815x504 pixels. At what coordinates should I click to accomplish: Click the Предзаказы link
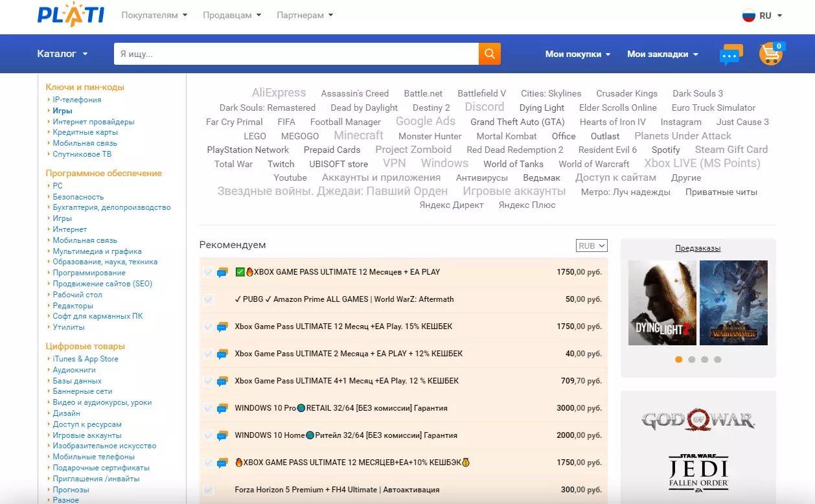tap(698, 248)
